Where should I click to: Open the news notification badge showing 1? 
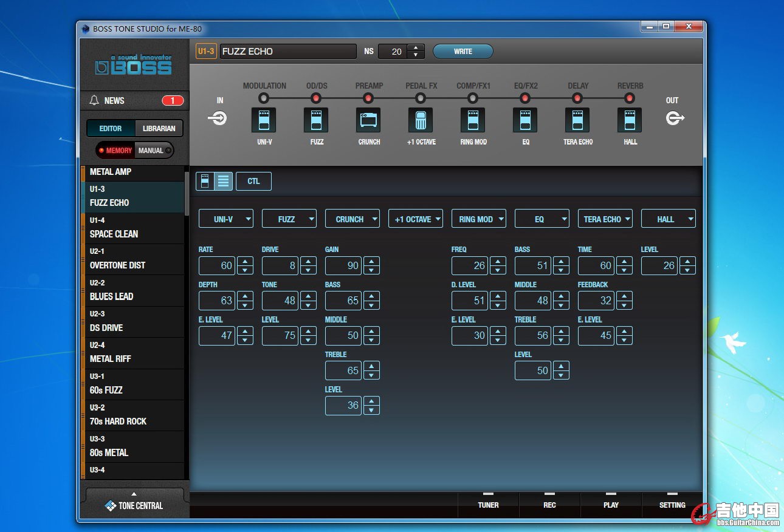pyautogui.click(x=173, y=101)
